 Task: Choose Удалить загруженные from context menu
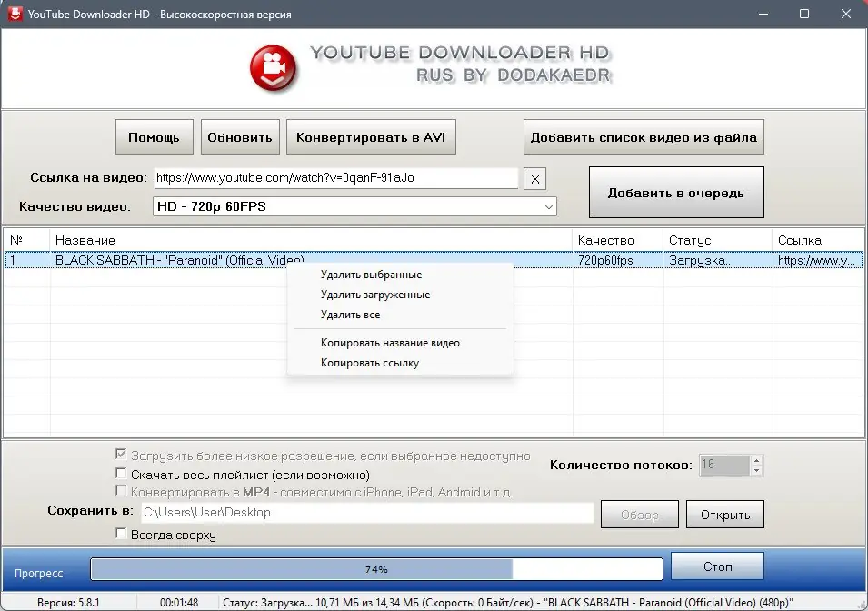(400, 295)
